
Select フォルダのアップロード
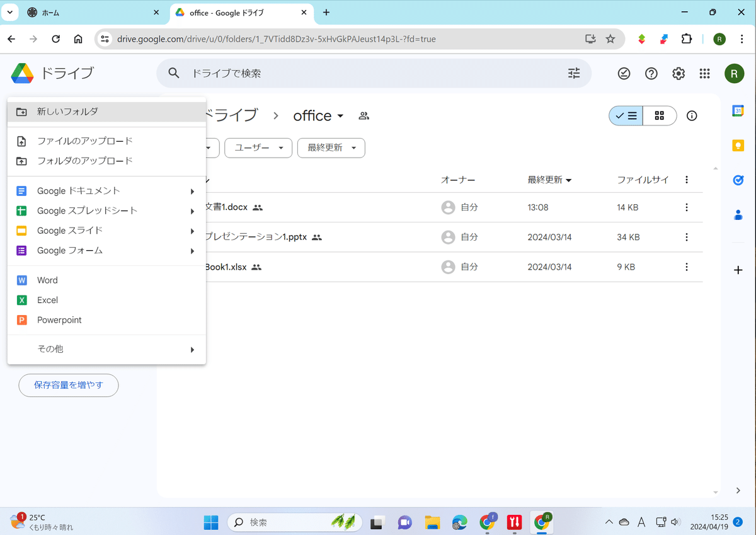pyautogui.click(x=106, y=161)
